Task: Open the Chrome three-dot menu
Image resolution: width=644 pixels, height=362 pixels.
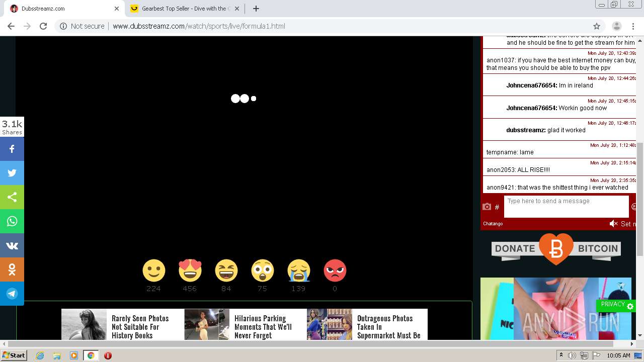Action: pos(633,26)
